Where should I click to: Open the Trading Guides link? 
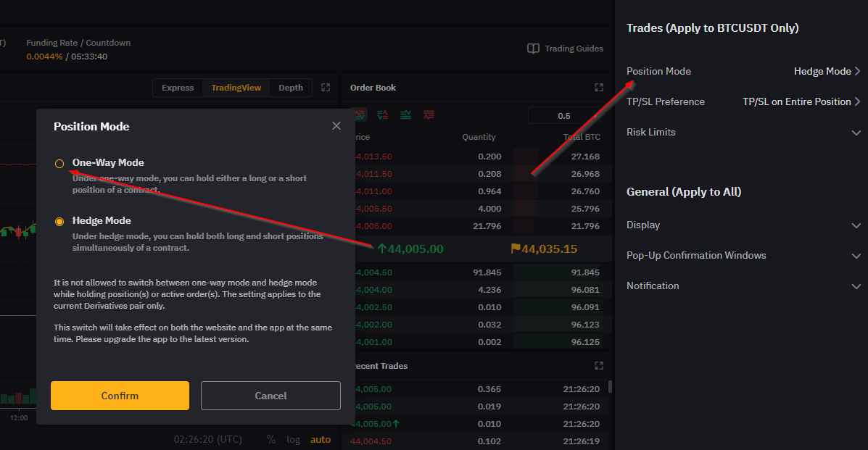(574, 49)
